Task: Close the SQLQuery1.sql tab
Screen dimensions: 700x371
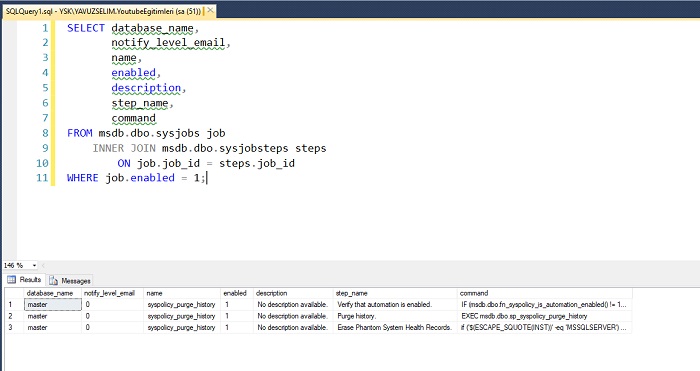Action: [210, 10]
